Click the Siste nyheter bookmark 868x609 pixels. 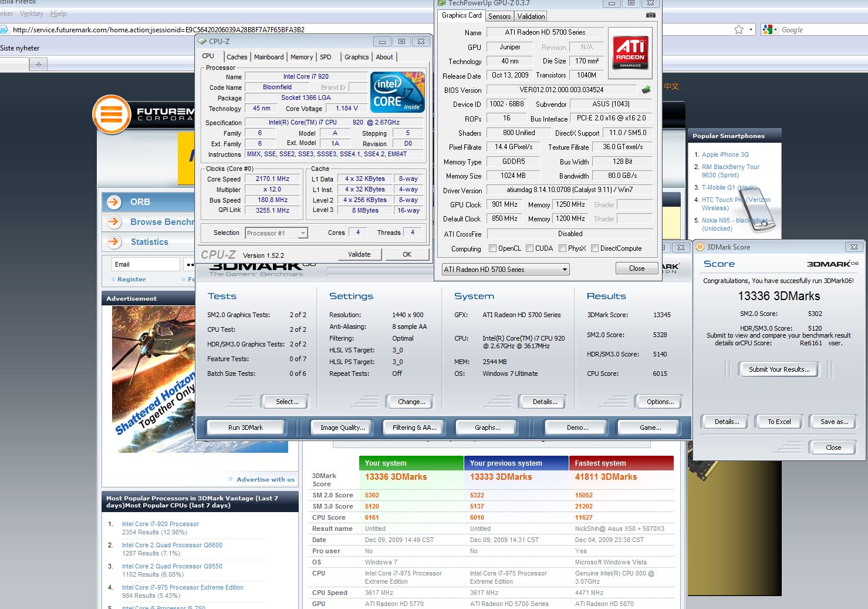click(x=20, y=48)
